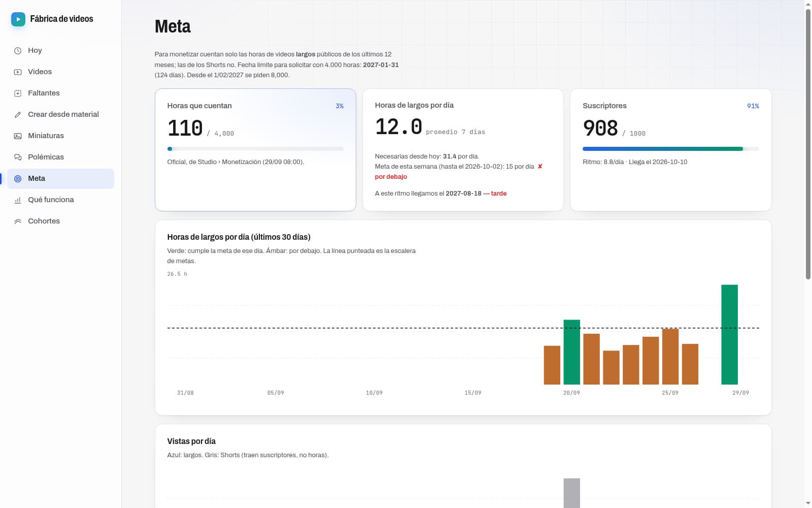Click the dashed goal line in the chart
This screenshot has width=812, height=508.
point(463,328)
